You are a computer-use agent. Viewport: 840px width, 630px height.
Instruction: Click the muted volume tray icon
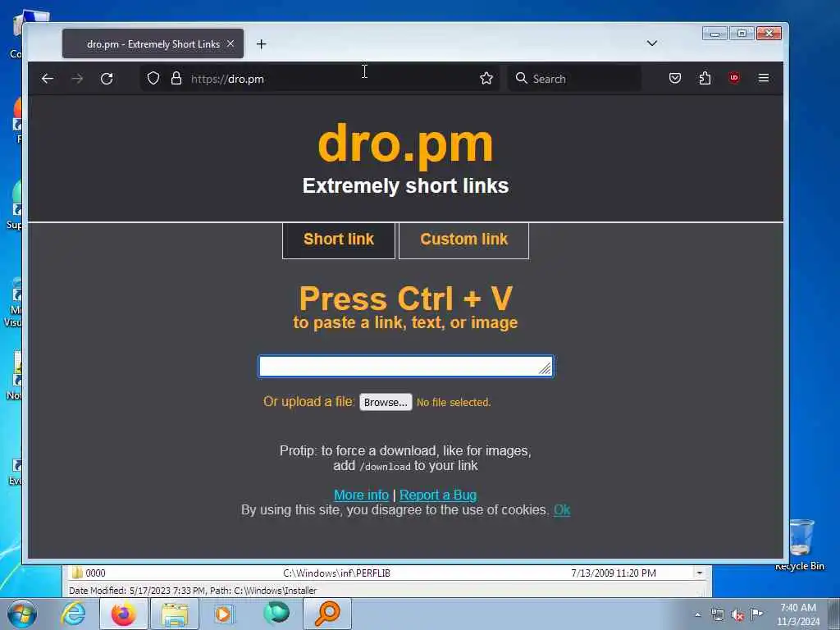click(x=737, y=615)
